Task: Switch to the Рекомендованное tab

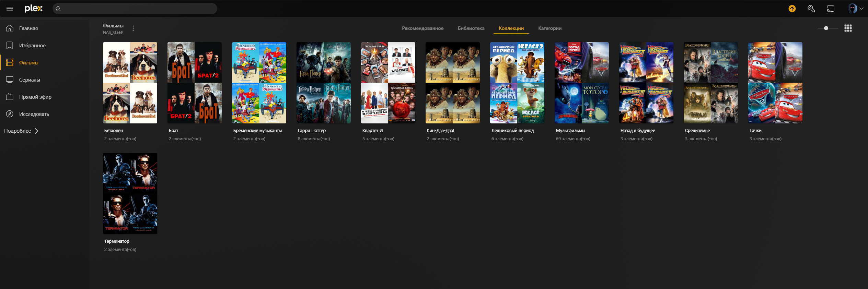Action: coord(423,28)
